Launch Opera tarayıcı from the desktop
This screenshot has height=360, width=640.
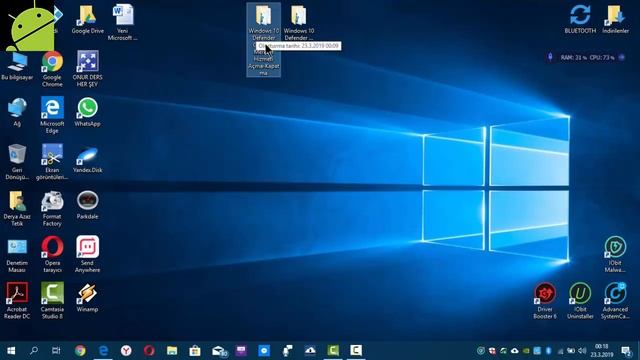(52, 254)
